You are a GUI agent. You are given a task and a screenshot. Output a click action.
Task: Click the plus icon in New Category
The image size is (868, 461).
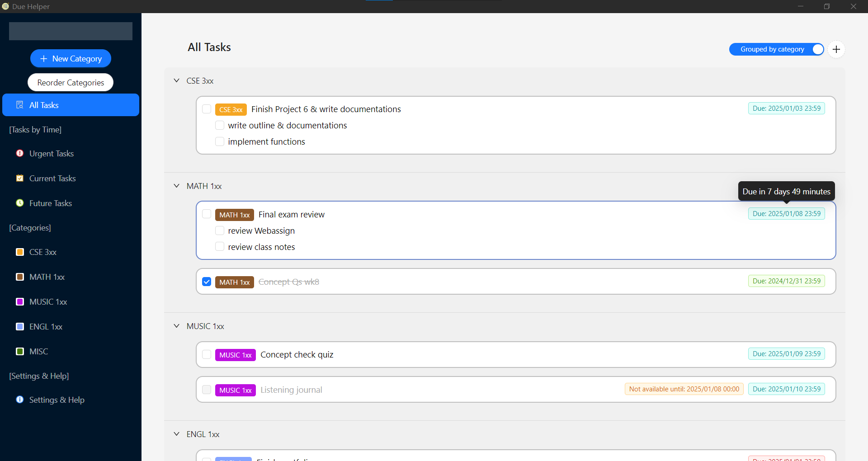point(44,59)
